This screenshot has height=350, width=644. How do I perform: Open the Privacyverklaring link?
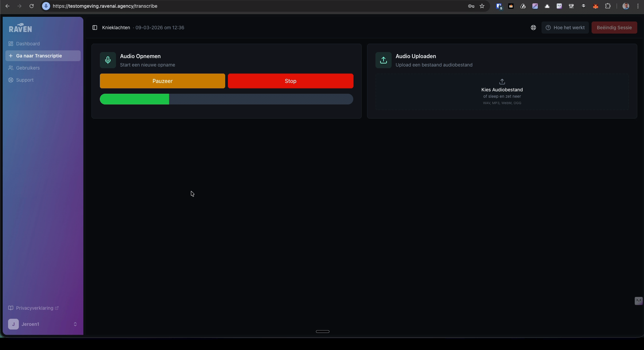tap(35, 308)
